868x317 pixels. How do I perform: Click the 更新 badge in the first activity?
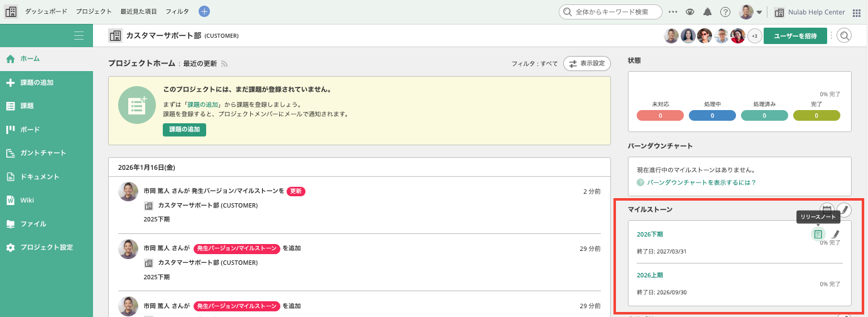tap(296, 191)
